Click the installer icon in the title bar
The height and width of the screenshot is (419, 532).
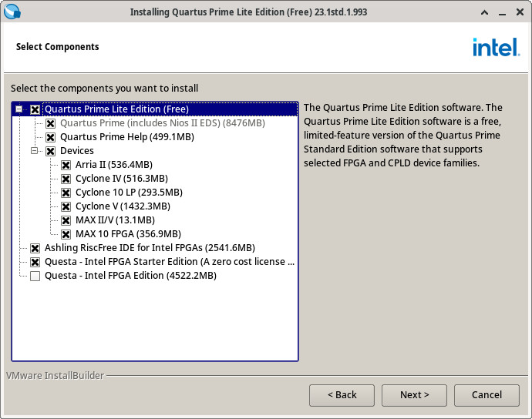pos(12,12)
